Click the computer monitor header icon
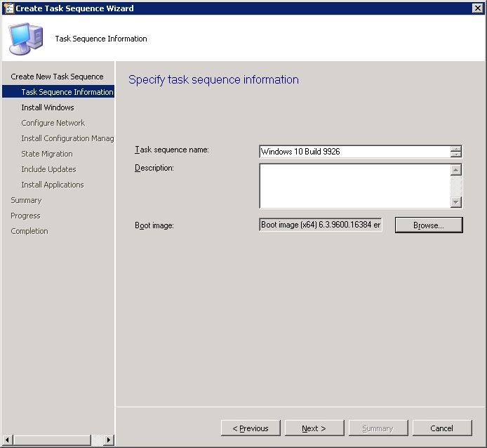Screen dimensions: 487x448 pyautogui.click(x=25, y=39)
